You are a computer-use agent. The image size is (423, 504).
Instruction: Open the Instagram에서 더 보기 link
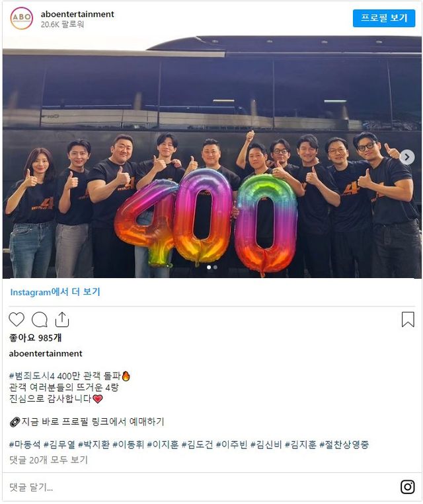click(55, 292)
